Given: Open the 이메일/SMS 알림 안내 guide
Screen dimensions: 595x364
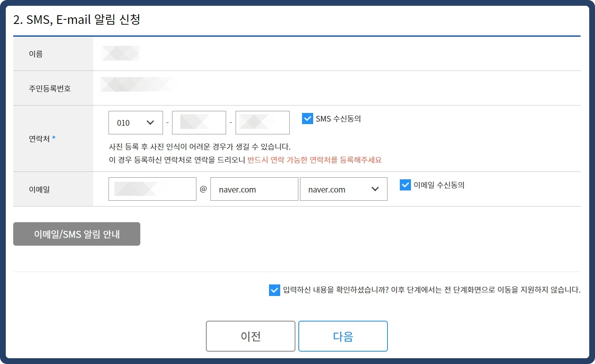Looking at the screenshot, I should 76,234.
